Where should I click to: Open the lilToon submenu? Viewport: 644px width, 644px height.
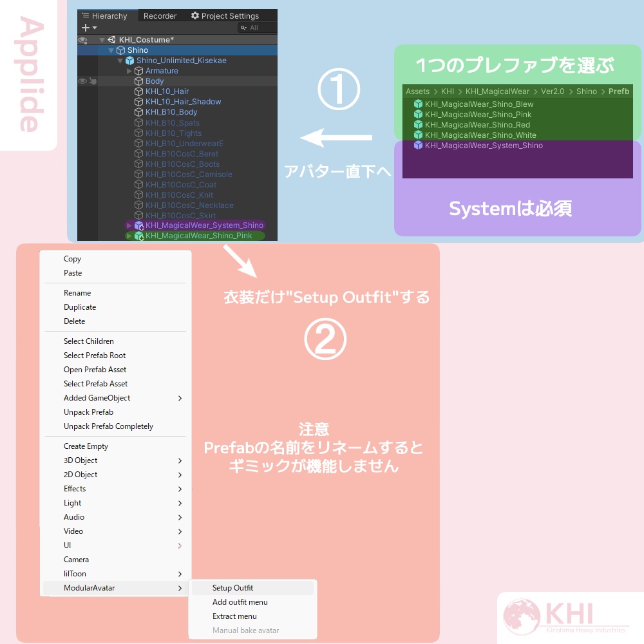115,574
